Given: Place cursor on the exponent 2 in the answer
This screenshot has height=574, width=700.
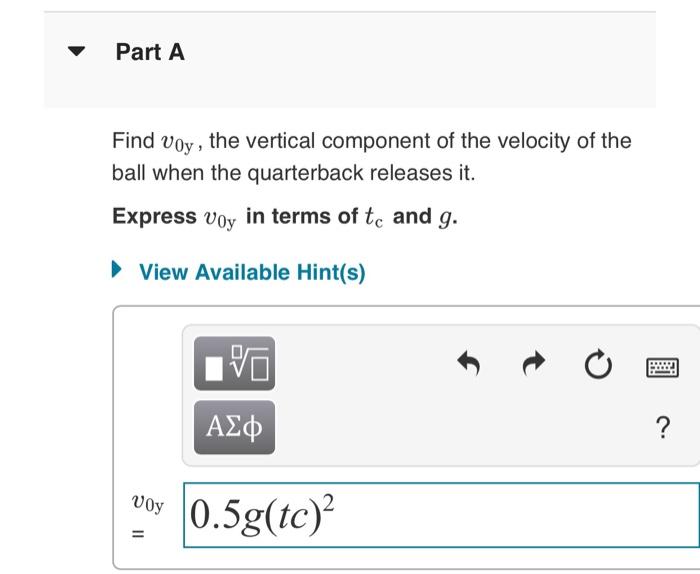Looking at the screenshot, I should point(328,503).
